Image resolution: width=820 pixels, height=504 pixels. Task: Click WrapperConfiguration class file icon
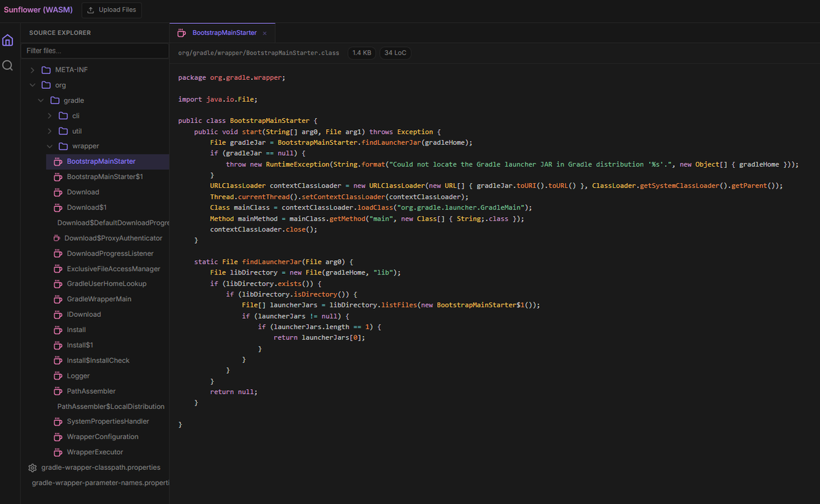coord(58,436)
